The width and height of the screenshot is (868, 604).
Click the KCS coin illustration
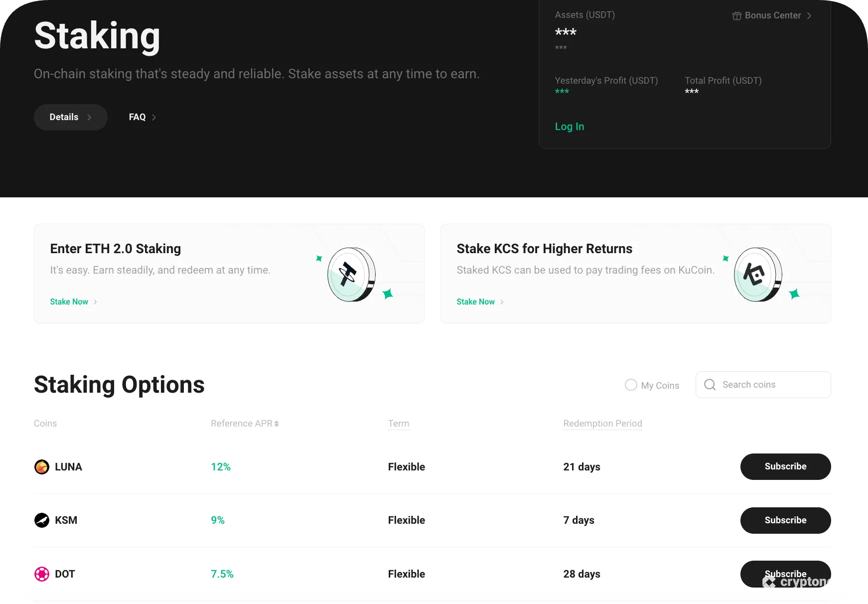pos(757,274)
